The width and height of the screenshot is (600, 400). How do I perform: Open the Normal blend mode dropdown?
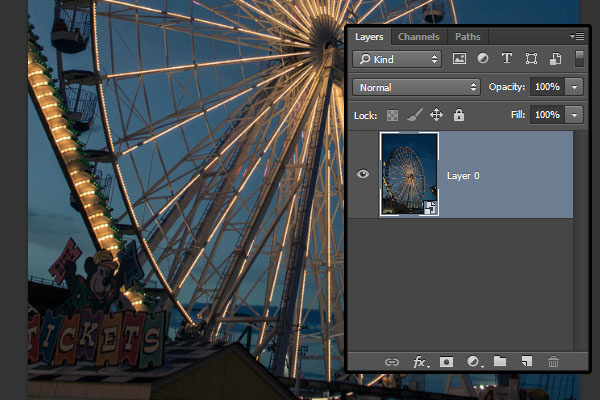[416, 87]
